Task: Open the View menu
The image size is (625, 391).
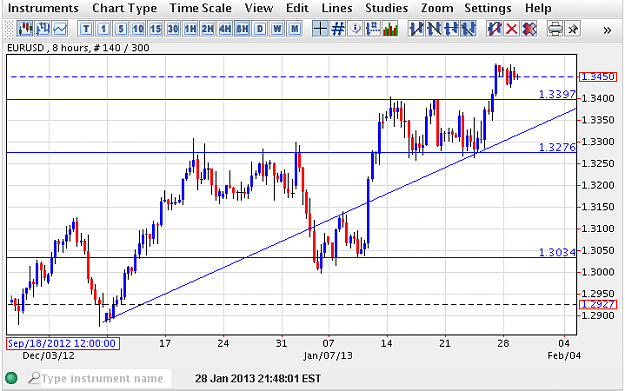Action: point(259,8)
